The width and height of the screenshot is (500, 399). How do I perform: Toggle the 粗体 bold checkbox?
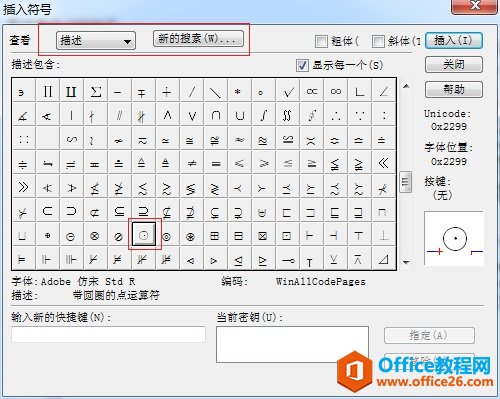pos(321,41)
